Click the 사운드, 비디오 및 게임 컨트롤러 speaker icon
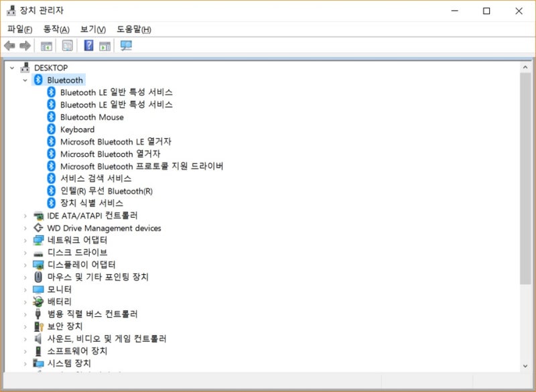The height and width of the screenshot is (392, 536). [38, 338]
